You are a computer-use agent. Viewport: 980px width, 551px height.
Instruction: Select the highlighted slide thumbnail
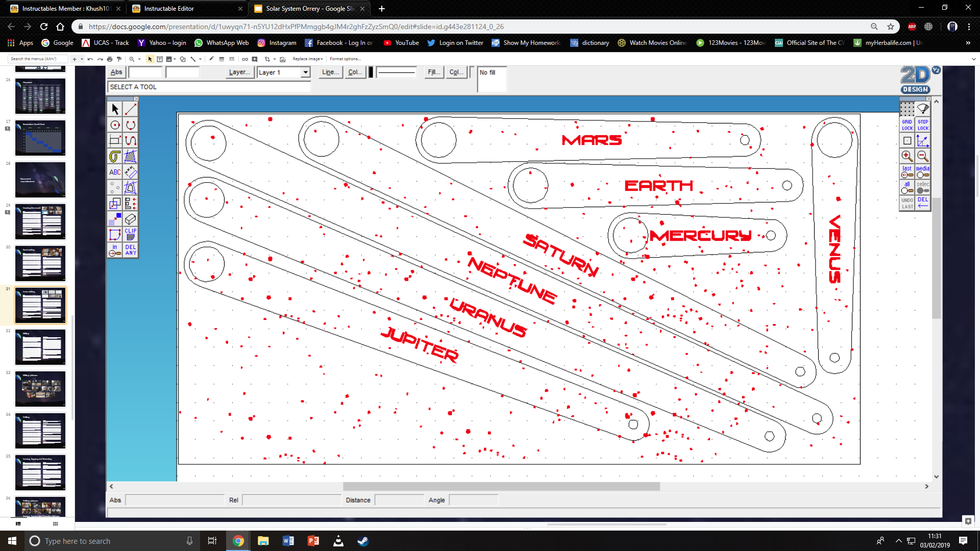(40, 305)
